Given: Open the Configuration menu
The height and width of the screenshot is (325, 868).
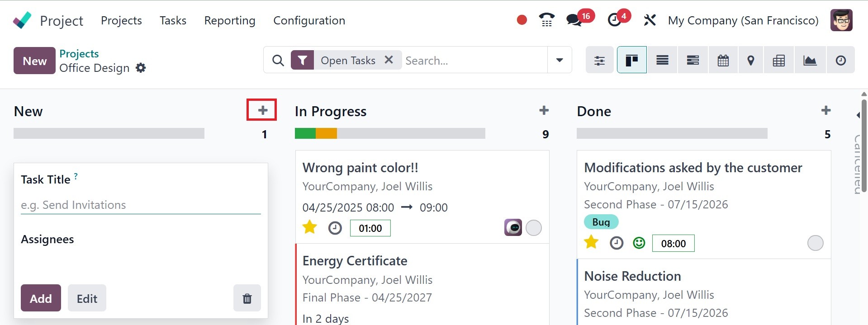Looking at the screenshot, I should (x=309, y=20).
